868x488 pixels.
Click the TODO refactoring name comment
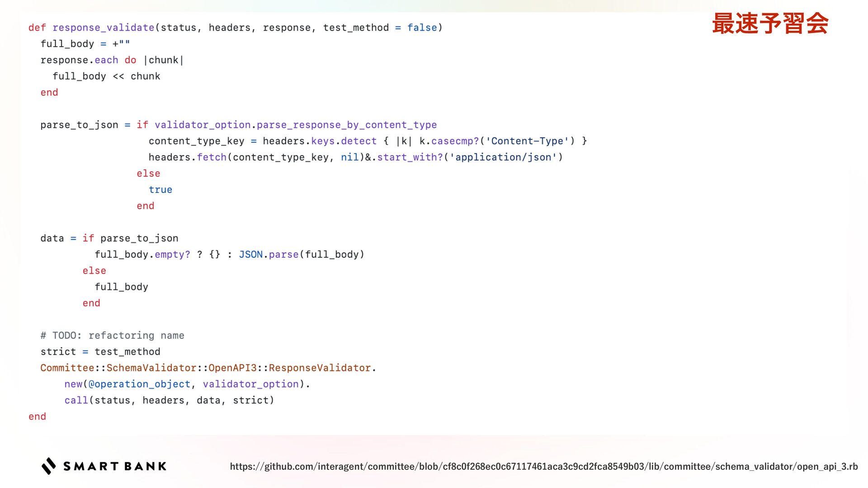pyautogui.click(x=112, y=335)
